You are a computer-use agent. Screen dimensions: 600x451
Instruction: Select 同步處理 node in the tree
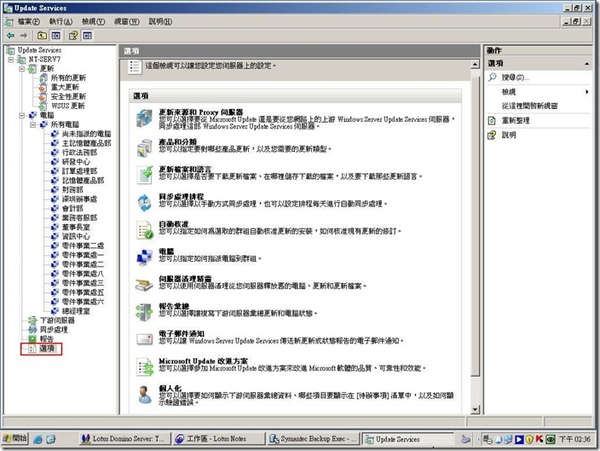point(54,330)
